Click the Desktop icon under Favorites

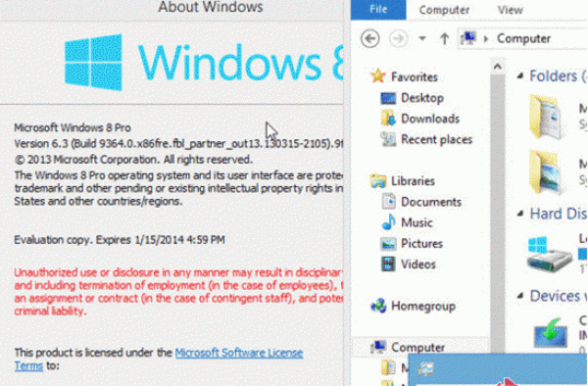[388, 98]
